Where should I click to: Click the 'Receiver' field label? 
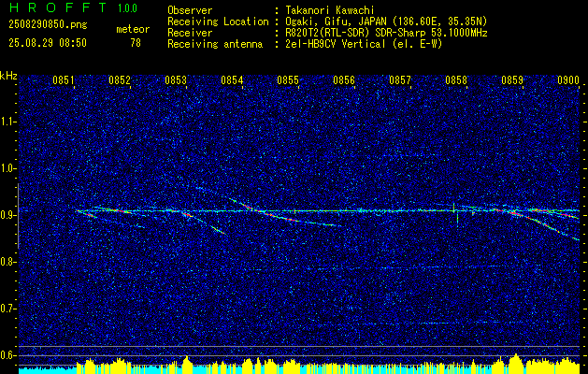(x=190, y=33)
